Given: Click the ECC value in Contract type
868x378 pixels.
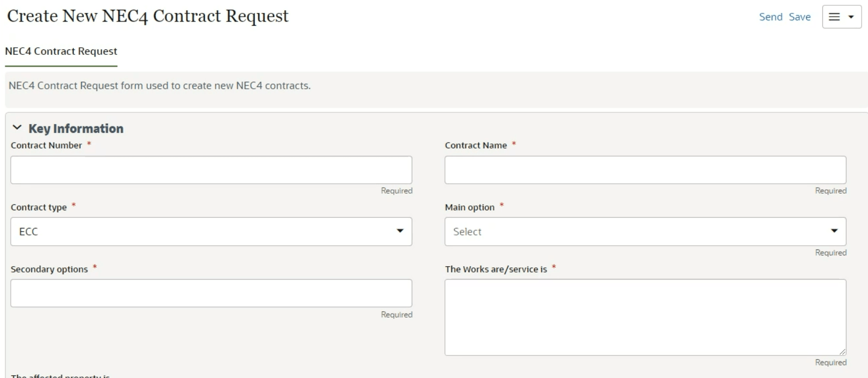Looking at the screenshot, I should (x=28, y=232).
